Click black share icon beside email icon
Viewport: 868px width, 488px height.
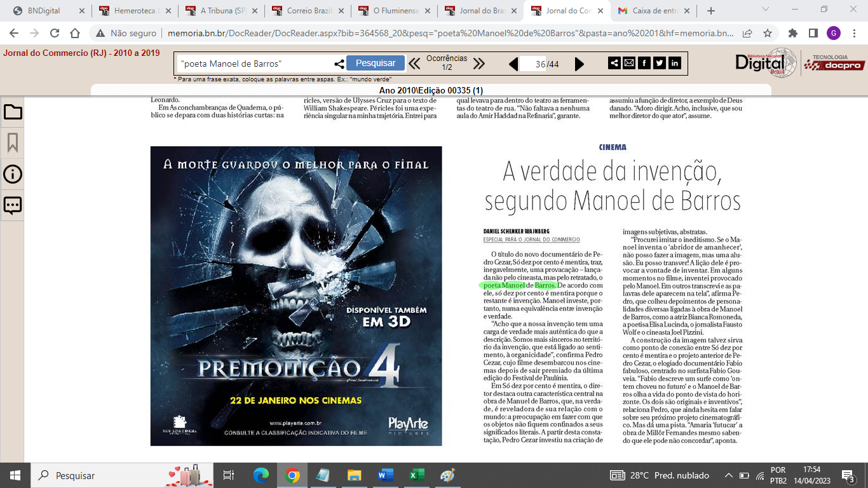614,63
